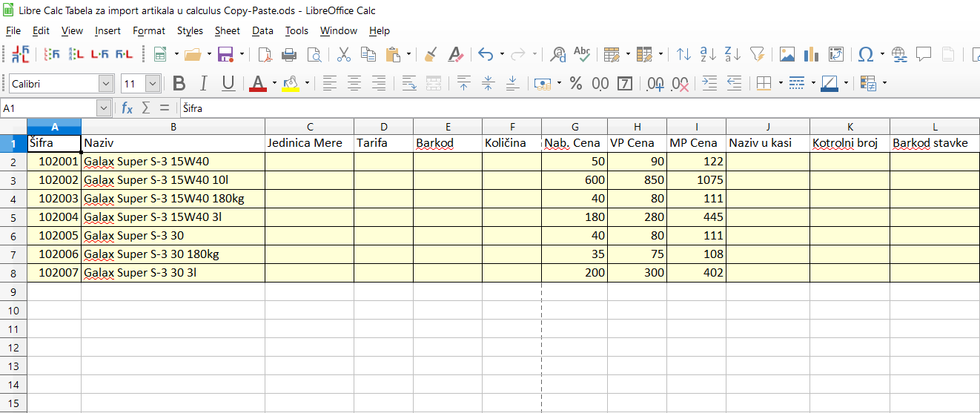Toggle Center Vertically alignment

(x=488, y=83)
